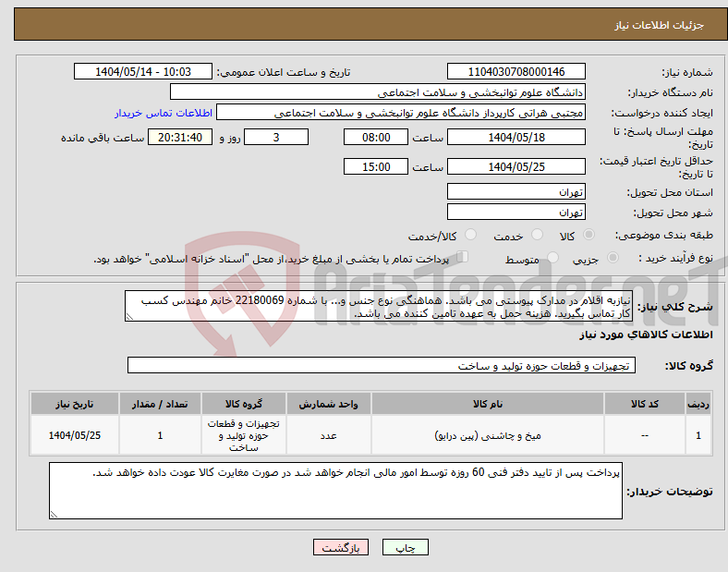
Task: Click the تاریخ نیاز column header
Action: pyautogui.click(x=75, y=404)
